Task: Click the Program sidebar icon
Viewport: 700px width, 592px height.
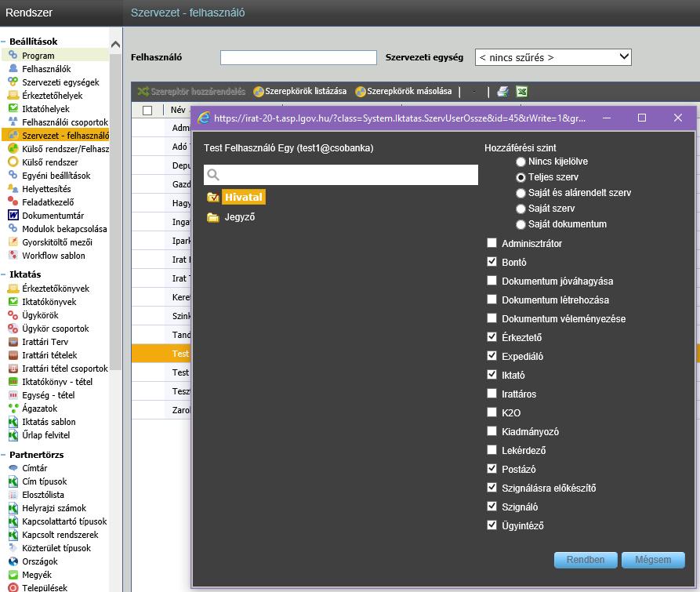Action: [13, 56]
